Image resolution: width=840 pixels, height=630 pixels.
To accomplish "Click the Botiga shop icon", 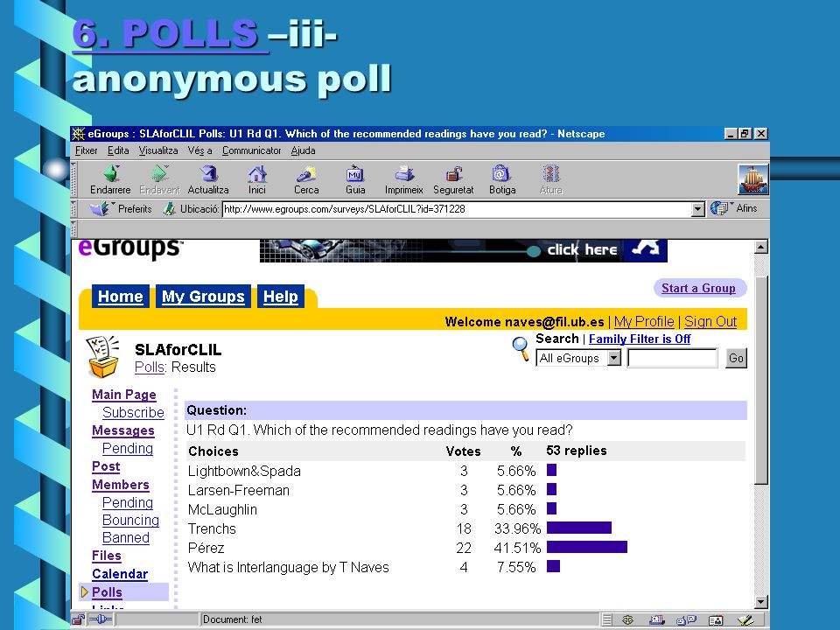I will point(500,173).
